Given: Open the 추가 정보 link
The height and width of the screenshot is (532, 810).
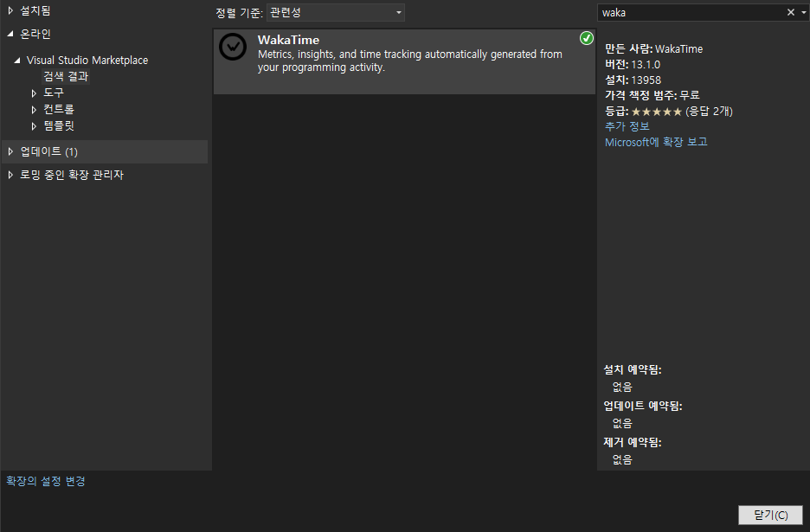Looking at the screenshot, I should tap(627, 126).
